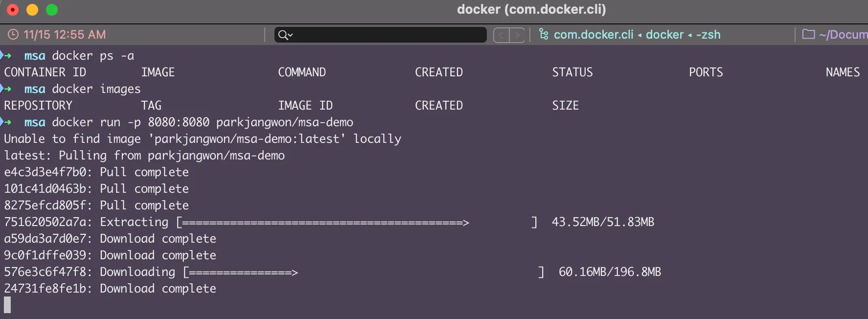Click the magnifying glass search icon
This screenshot has height=319, width=868.
283,35
